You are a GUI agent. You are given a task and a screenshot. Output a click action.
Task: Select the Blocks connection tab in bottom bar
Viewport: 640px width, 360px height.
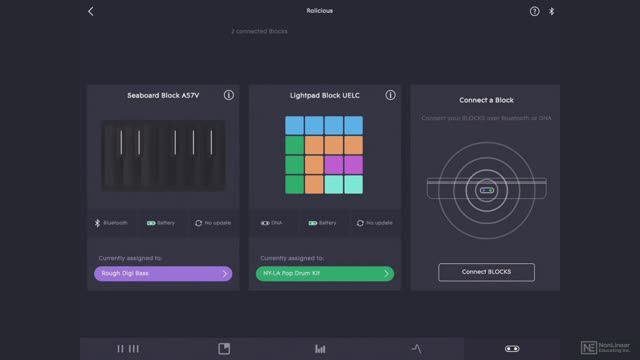point(512,349)
